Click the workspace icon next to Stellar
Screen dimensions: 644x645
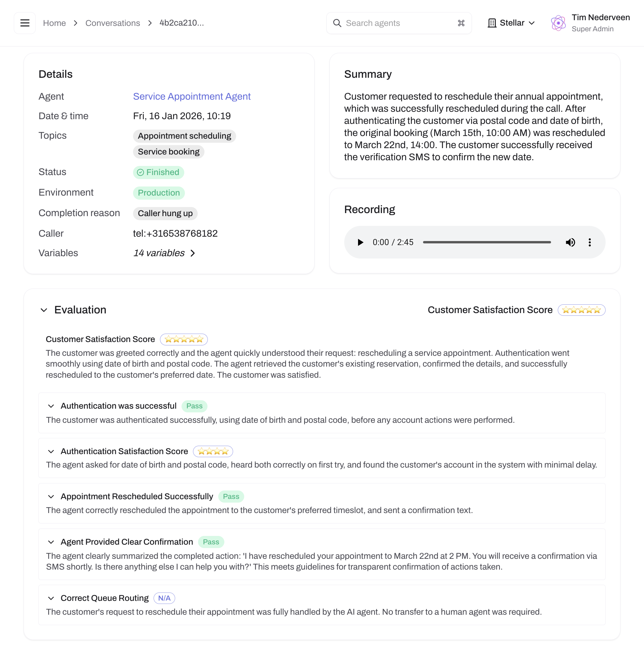pyautogui.click(x=492, y=23)
